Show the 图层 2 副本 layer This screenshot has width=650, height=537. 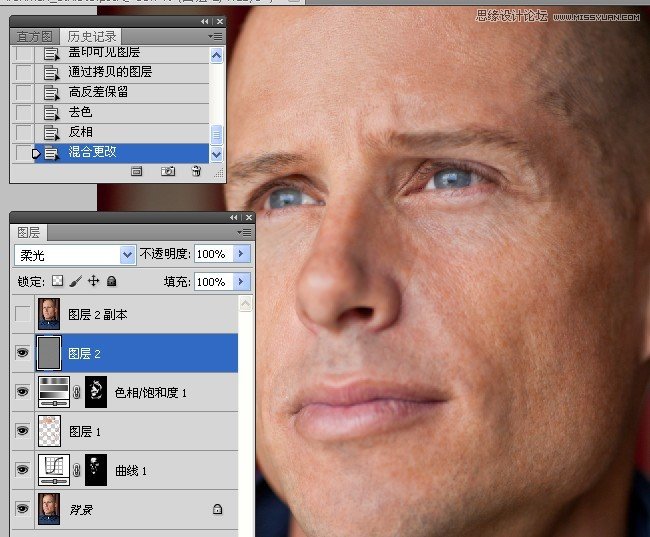tap(22, 314)
